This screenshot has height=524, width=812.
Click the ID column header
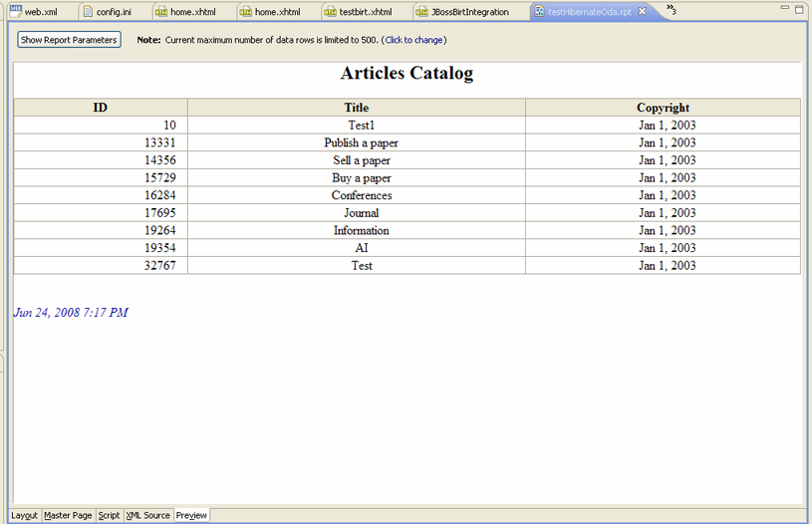(x=101, y=108)
